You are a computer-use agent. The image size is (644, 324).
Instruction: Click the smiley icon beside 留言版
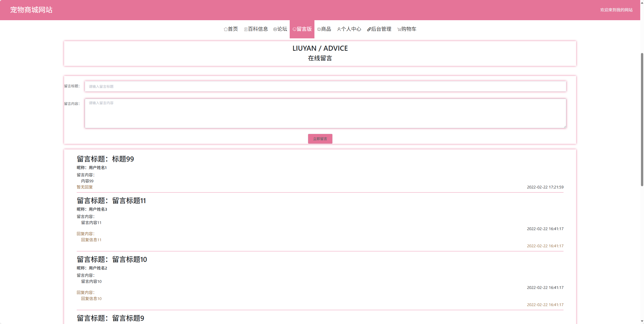point(294,29)
